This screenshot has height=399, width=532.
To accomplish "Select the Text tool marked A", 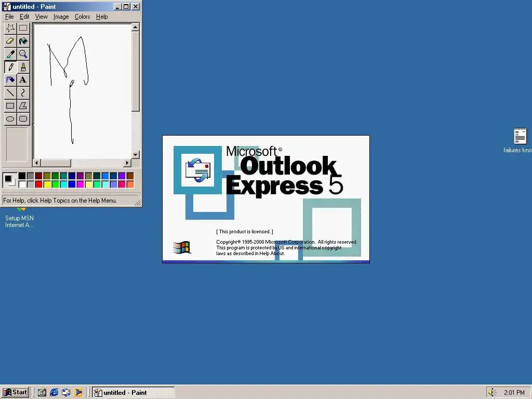I will click(x=23, y=79).
